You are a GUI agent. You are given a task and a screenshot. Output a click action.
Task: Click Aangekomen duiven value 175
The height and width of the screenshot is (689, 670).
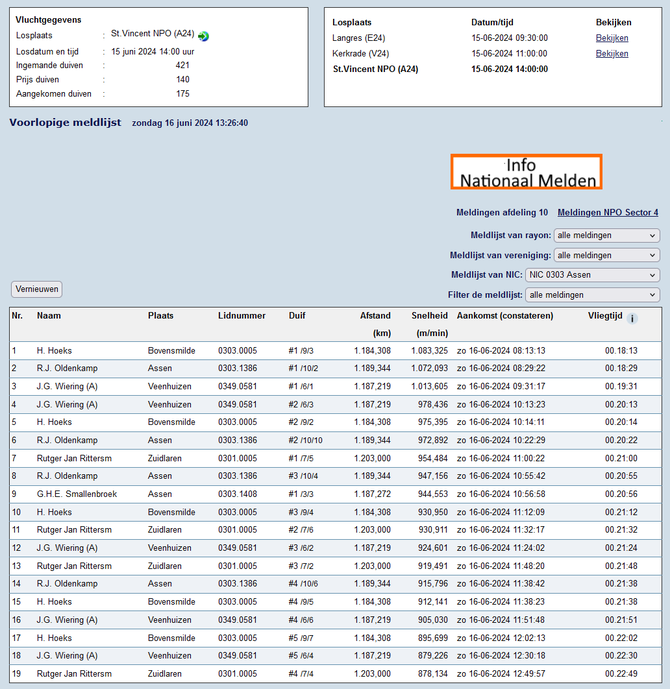pos(182,94)
